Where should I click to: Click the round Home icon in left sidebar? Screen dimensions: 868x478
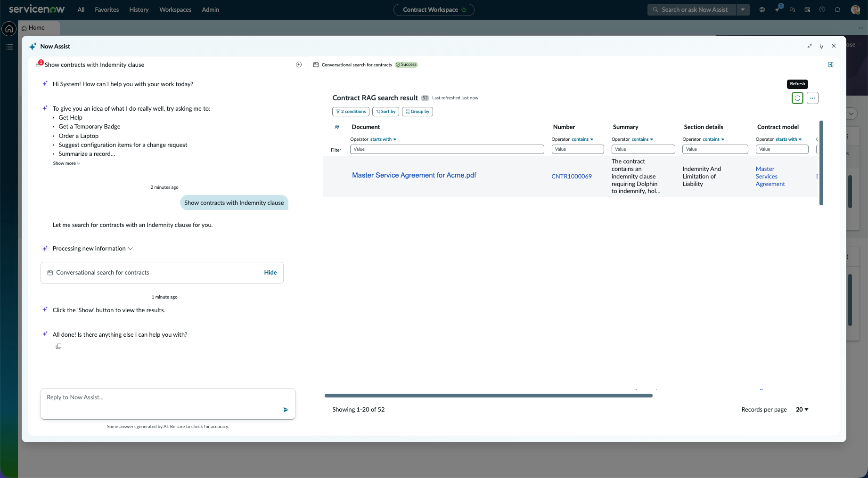click(x=9, y=29)
